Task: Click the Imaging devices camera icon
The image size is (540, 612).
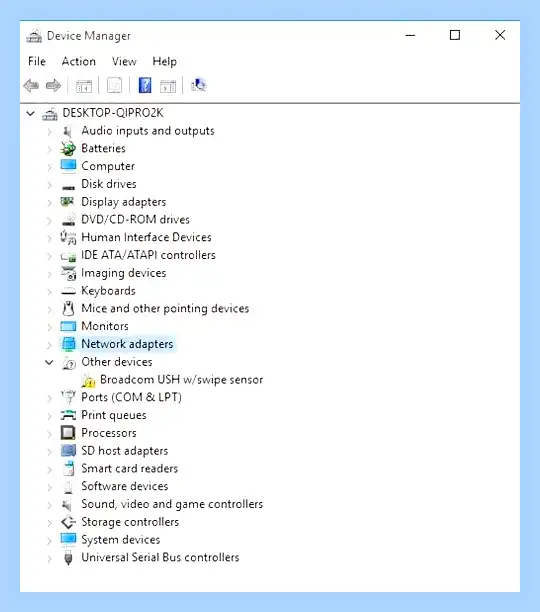Action: pos(69,273)
